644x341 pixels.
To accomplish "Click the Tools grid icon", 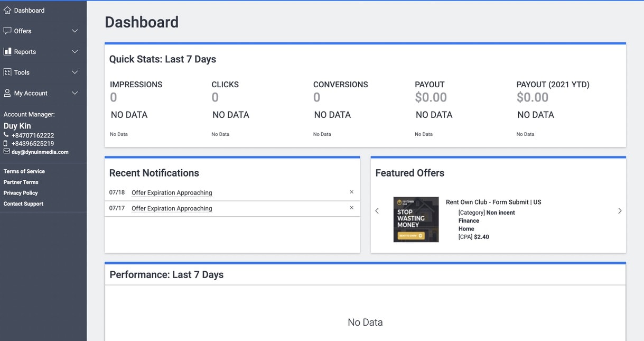I will 7,72.
